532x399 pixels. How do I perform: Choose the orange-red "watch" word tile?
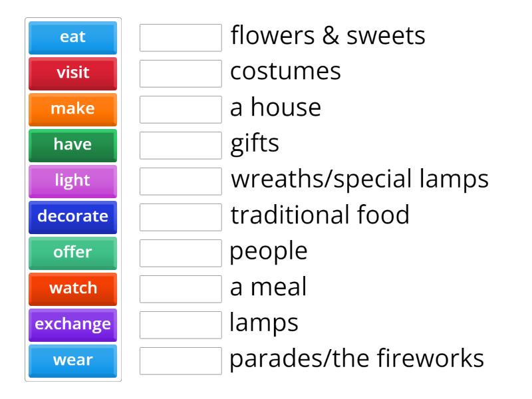coord(72,288)
